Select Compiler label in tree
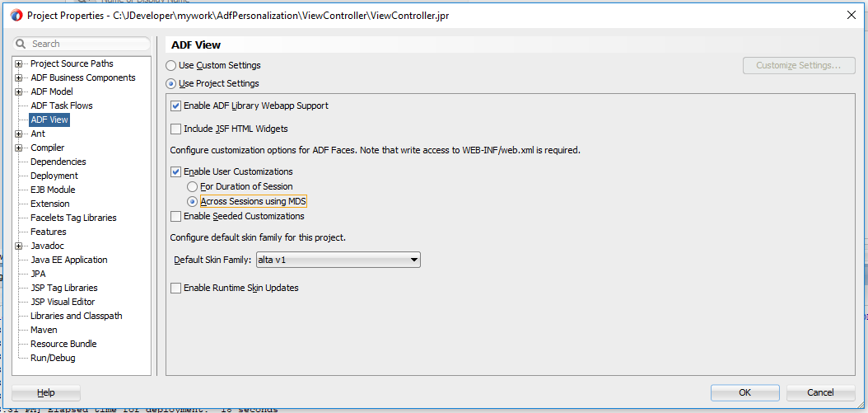 coord(48,148)
